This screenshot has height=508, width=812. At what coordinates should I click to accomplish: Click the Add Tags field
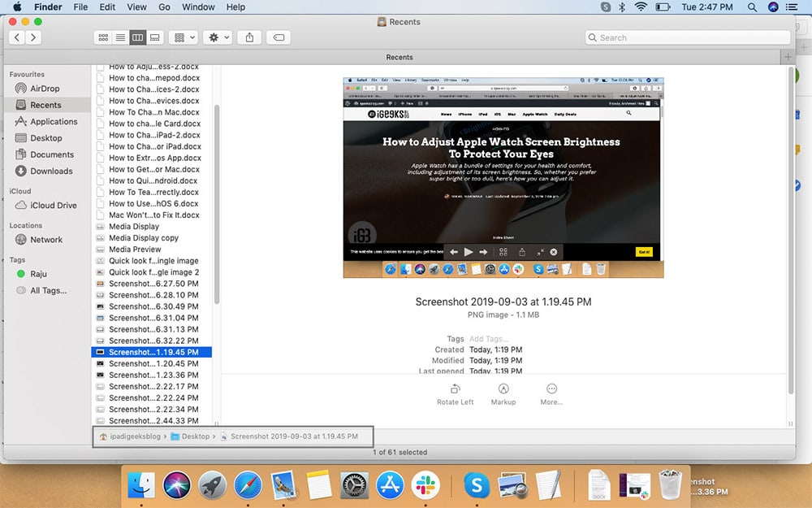tap(487, 339)
